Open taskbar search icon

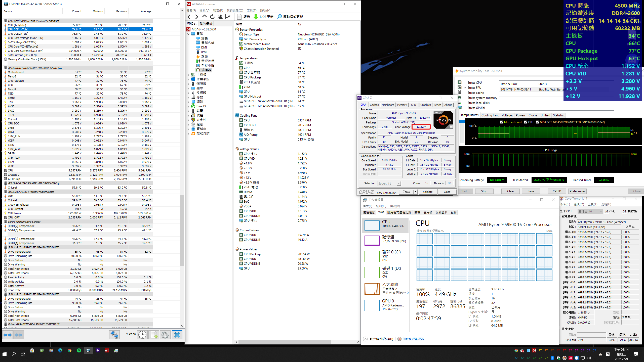coord(14,354)
